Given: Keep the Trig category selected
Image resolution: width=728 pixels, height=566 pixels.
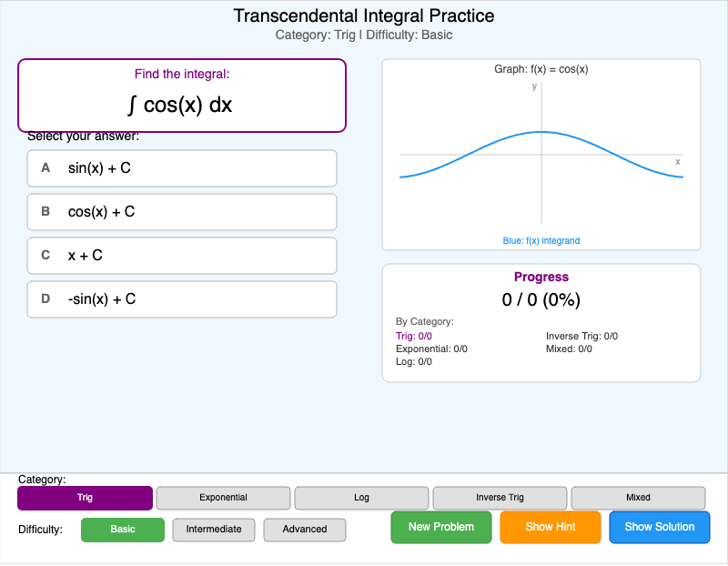Looking at the screenshot, I should pyautogui.click(x=85, y=498).
